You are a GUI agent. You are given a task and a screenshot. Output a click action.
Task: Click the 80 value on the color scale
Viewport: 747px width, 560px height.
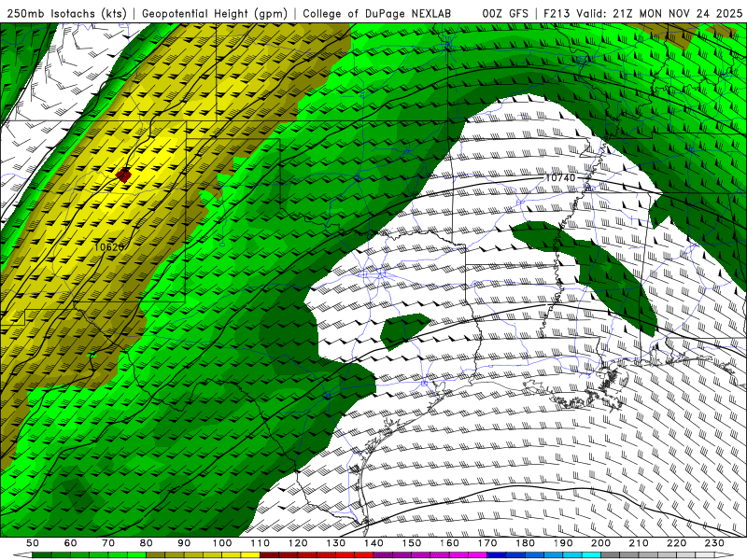coord(146,543)
